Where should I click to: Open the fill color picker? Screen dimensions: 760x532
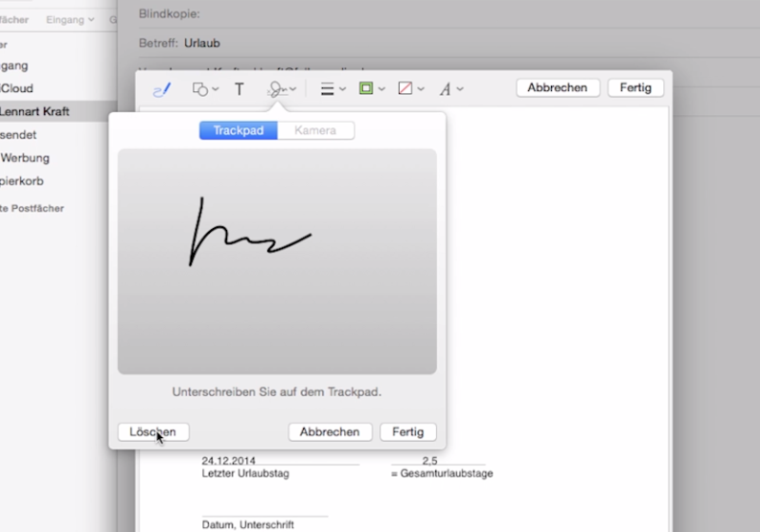tap(409, 88)
